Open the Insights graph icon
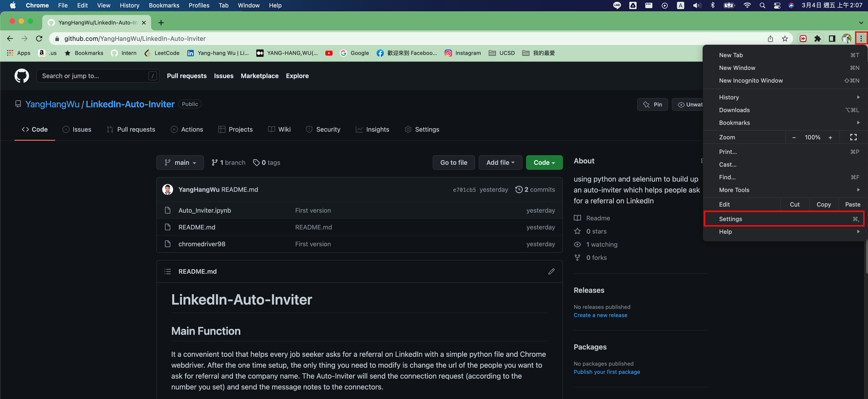 tap(359, 129)
